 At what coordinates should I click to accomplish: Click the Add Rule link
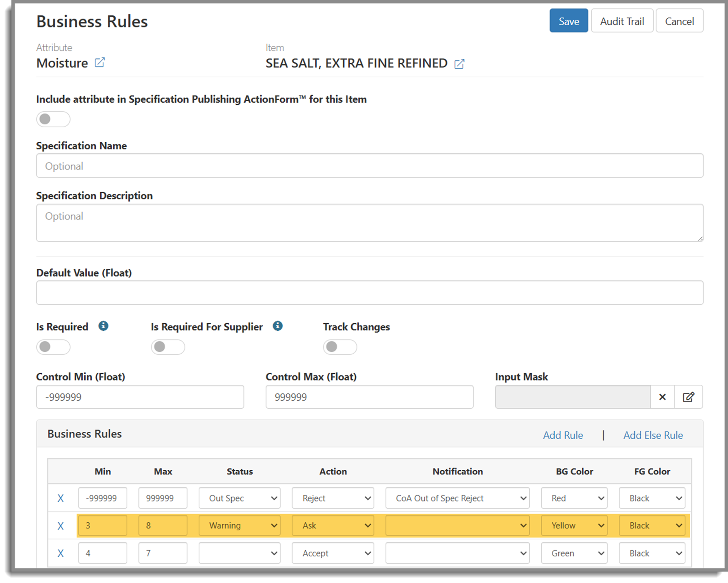click(x=563, y=435)
